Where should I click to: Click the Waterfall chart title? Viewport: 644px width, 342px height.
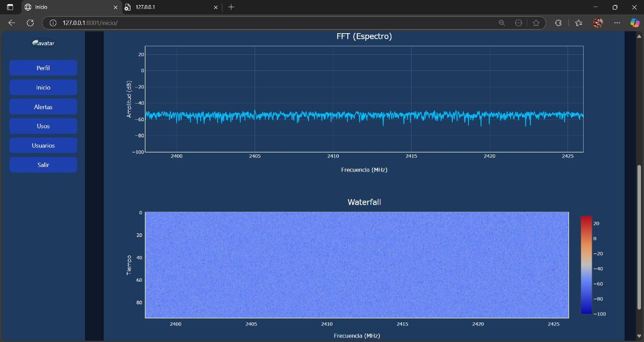(x=364, y=202)
